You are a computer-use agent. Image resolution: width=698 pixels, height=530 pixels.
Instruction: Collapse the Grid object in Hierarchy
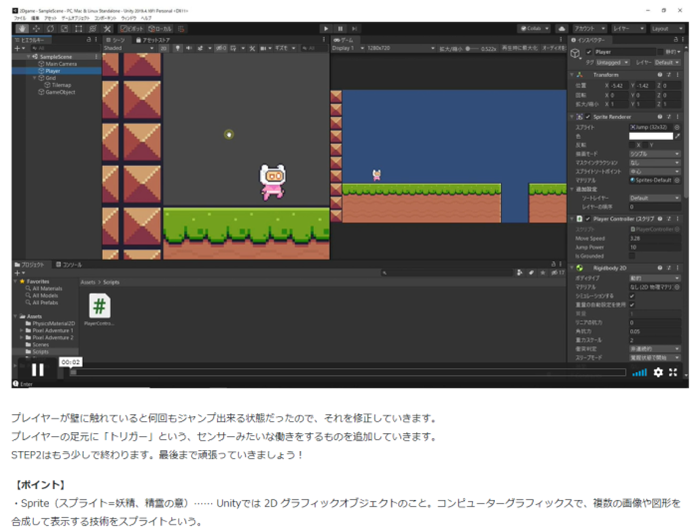(35, 78)
